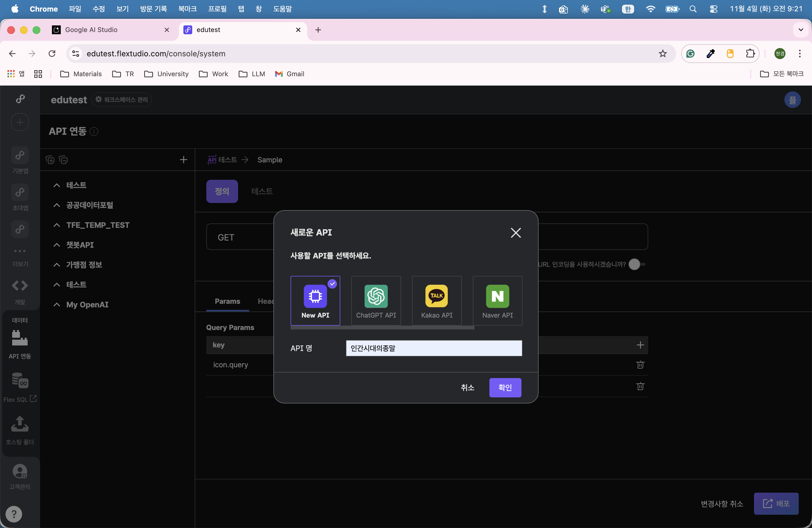Open the GET method dropdown
Viewport: 812px width, 528px height.
click(240, 237)
